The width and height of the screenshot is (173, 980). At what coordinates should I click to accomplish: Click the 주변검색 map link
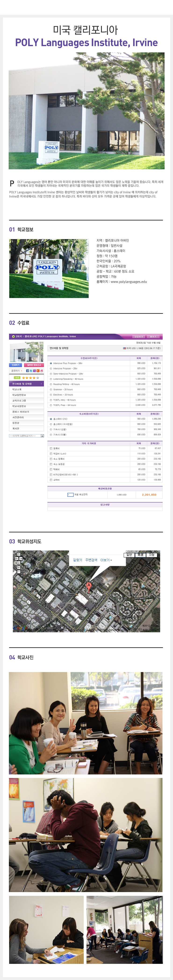[91, 560]
